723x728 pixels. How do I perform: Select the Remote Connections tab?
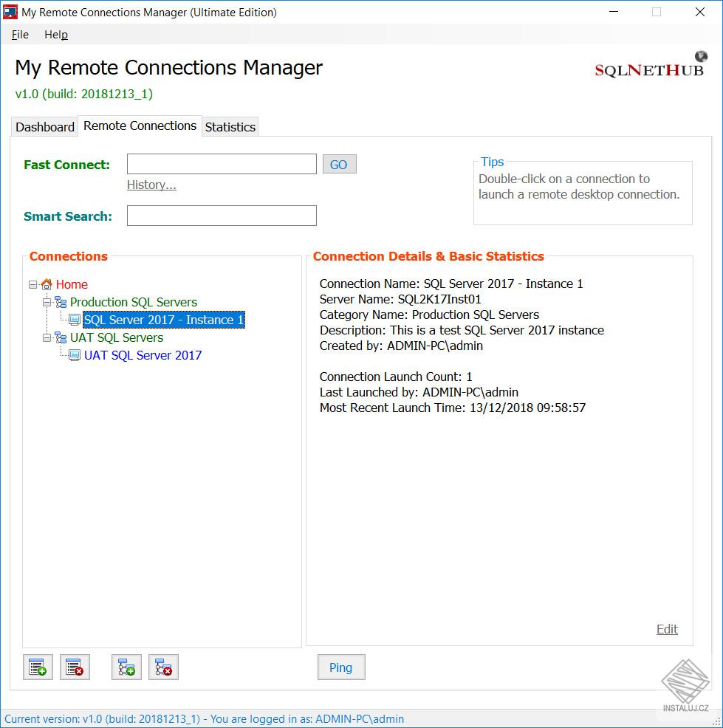pos(140,126)
